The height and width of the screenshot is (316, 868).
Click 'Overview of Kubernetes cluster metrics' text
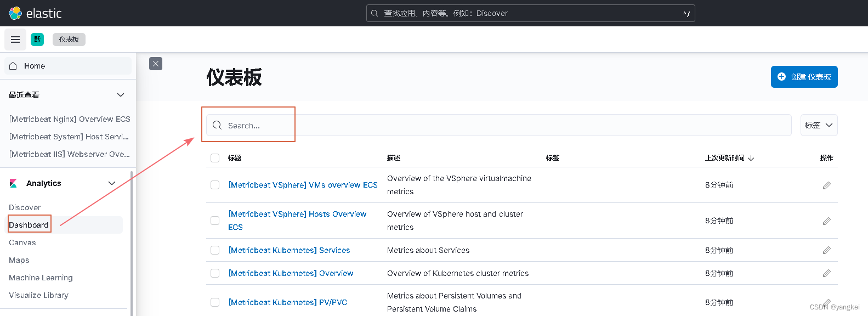(458, 273)
